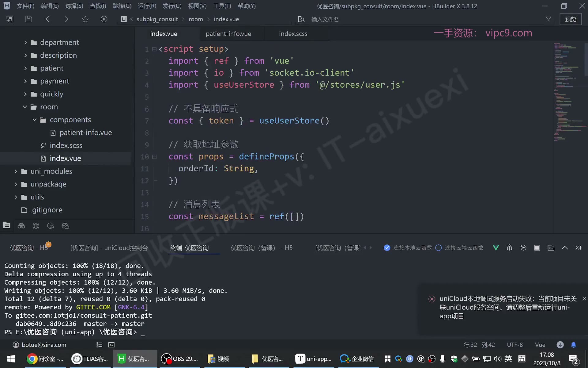Select the connect cloud-side function radio
The width and height of the screenshot is (588, 368).
pos(439,247)
